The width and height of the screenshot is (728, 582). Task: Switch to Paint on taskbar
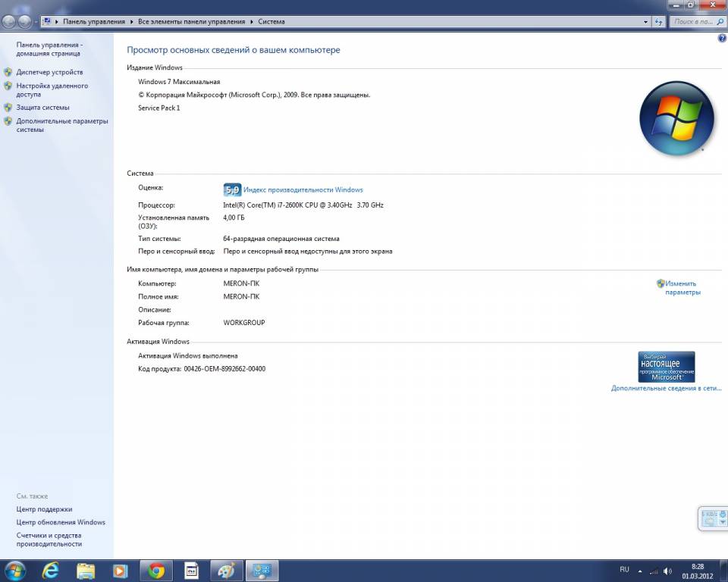227,571
